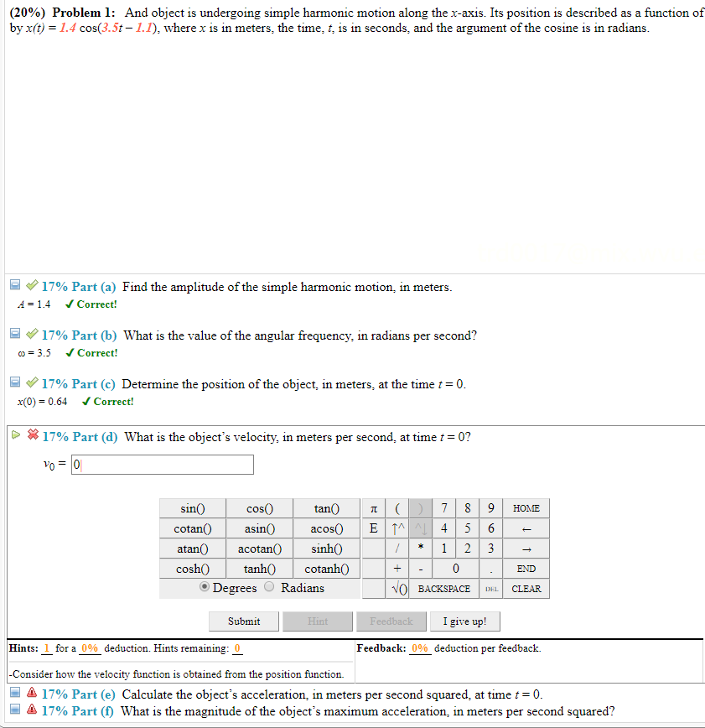705x728 pixels.
Task: Click the 'I give up!' button
Action: (465, 621)
